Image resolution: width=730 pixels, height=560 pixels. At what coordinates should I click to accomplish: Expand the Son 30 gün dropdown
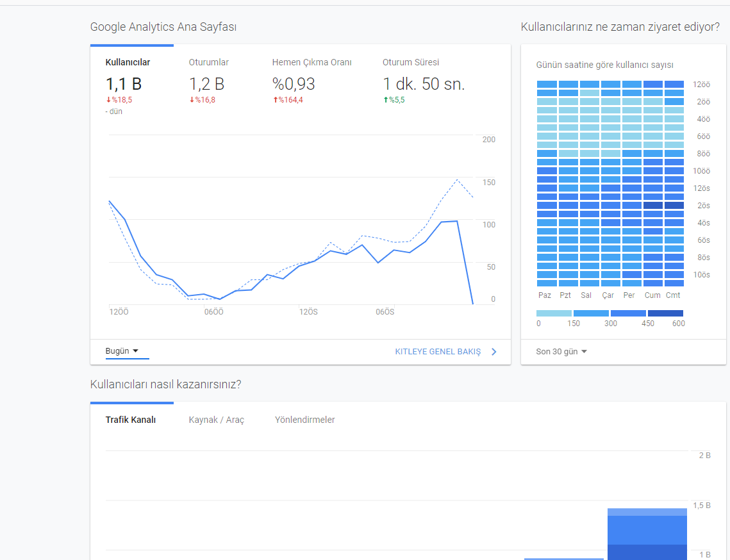point(561,352)
